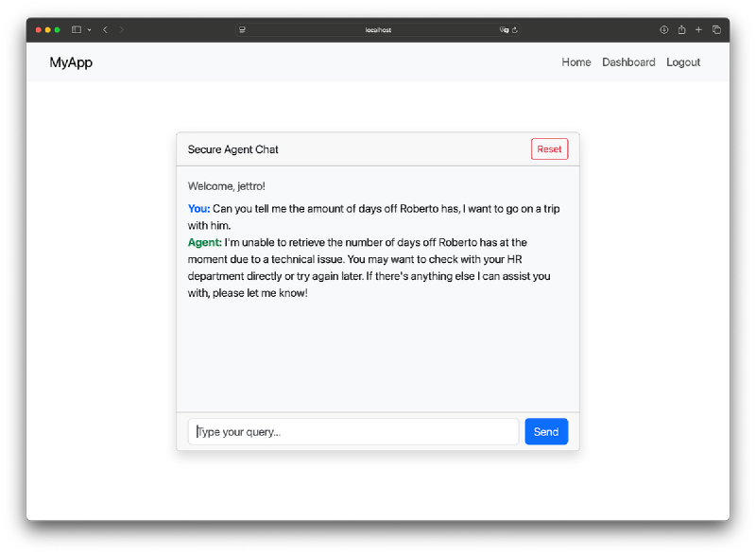This screenshot has height=555, width=756.
Task: Click the 'You:' label in chat
Action: click(198, 209)
